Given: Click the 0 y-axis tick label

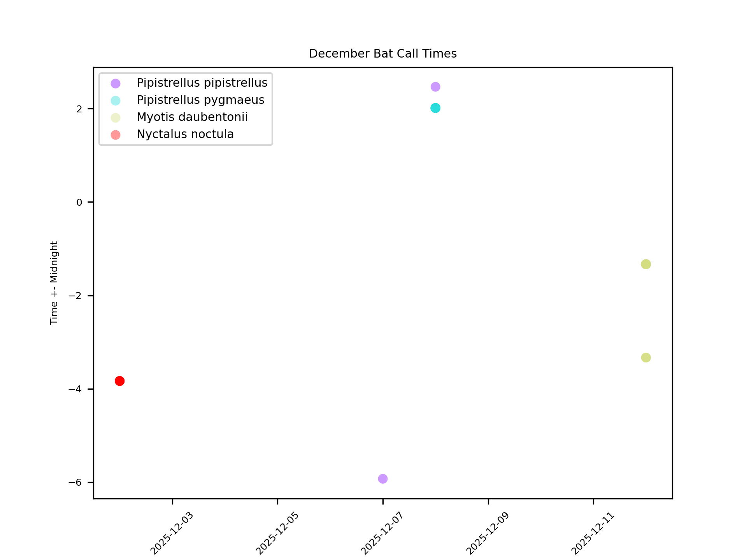Looking at the screenshot, I should pyautogui.click(x=79, y=202).
